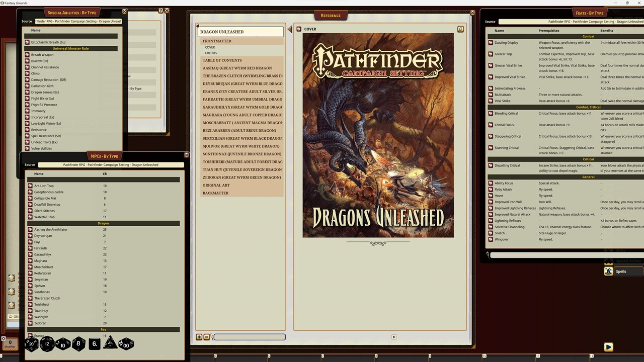This screenshot has height=362, width=644.
Task: Click the page scale slider below the cover
Action: point(249,337)
